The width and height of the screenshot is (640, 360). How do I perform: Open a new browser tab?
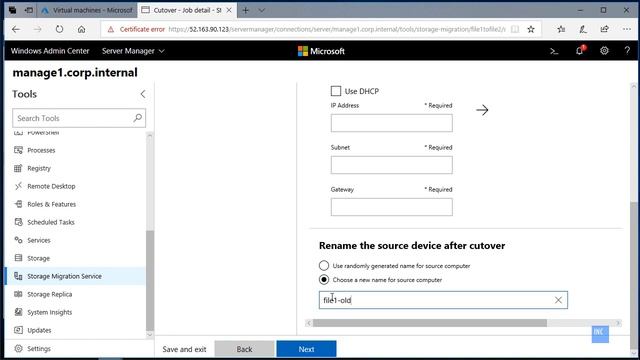click(245, 10)
